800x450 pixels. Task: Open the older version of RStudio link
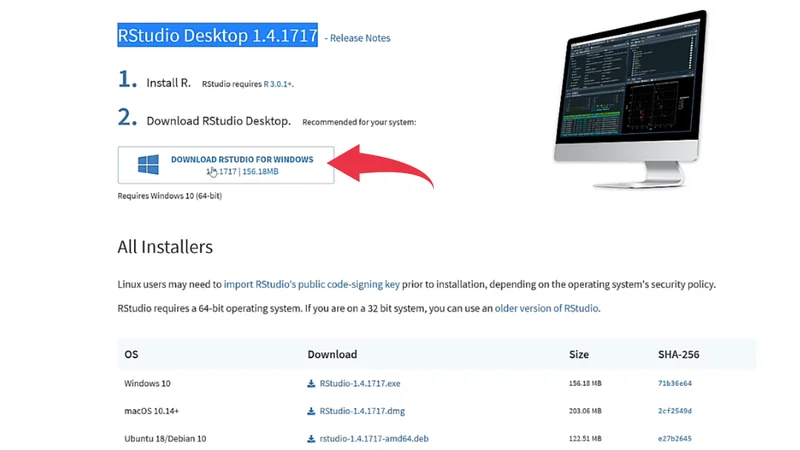click(x=546, y=308)
